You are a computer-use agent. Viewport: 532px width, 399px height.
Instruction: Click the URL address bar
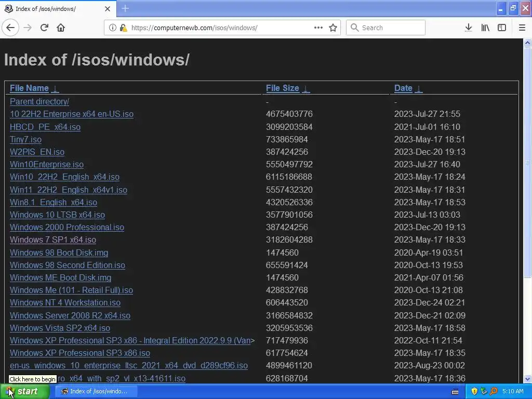point(222,28)
